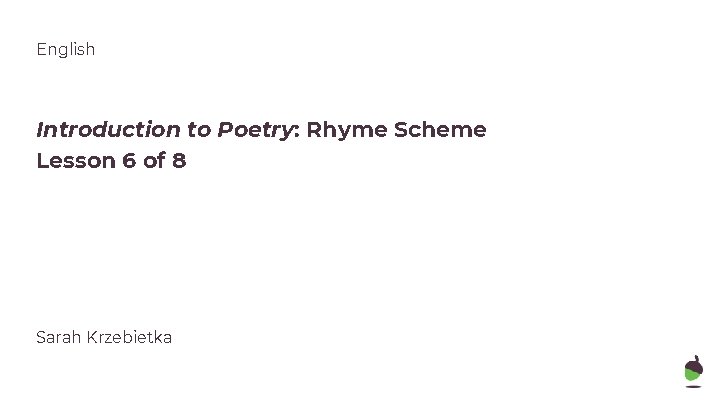
Task: Click the word 'Lesson' in subtitle
Action: 76,161
